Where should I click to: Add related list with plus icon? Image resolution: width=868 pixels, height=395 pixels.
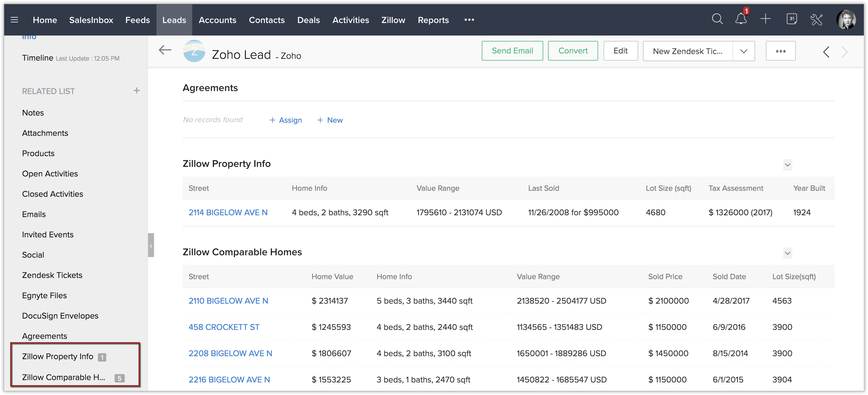pos(136,91)
